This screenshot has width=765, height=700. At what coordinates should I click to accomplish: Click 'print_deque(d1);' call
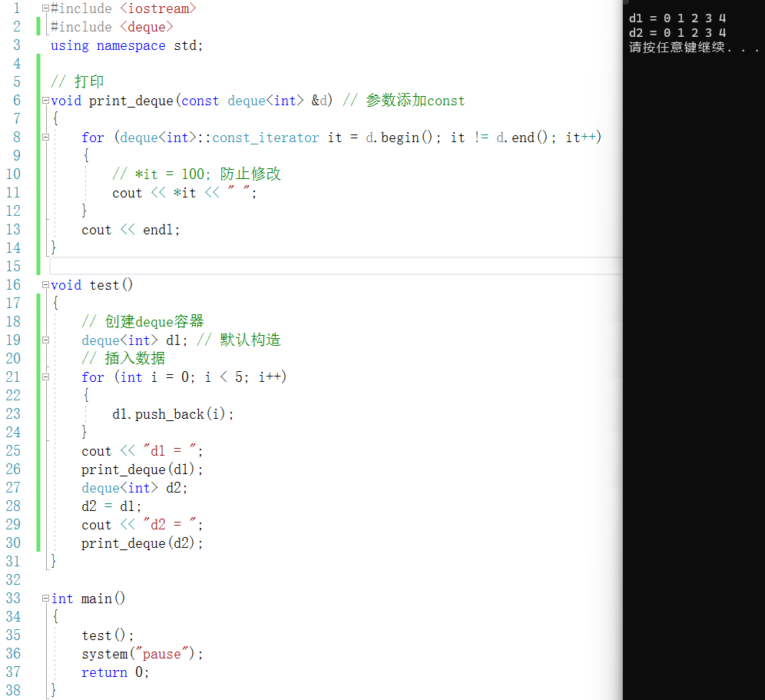coord(142,469)
